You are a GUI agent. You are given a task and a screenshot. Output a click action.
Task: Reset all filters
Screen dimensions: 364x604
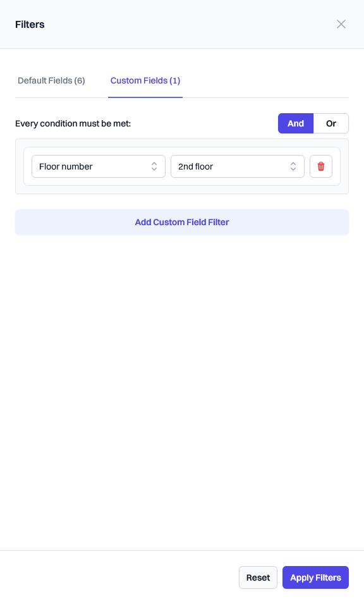(258, 577)
